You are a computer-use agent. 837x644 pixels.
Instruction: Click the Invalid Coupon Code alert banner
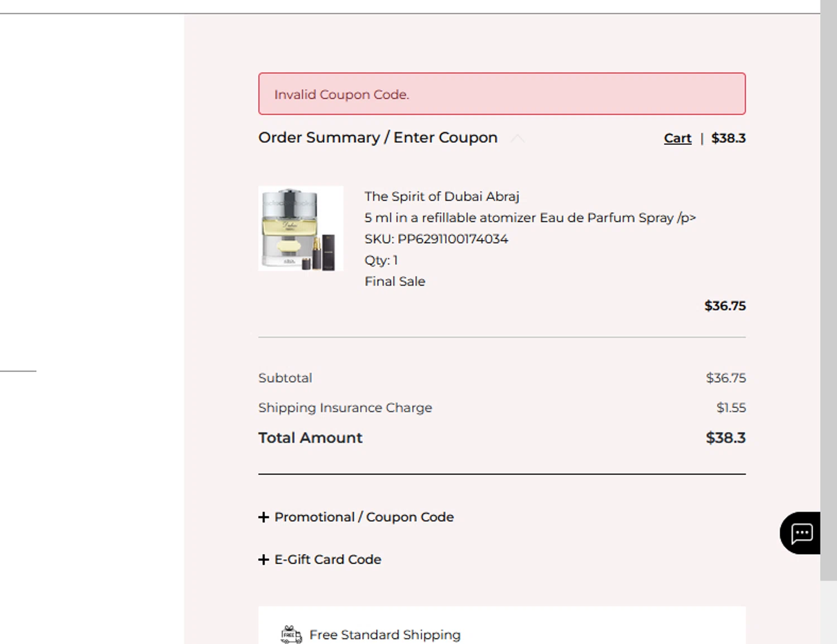coord(502,94)
